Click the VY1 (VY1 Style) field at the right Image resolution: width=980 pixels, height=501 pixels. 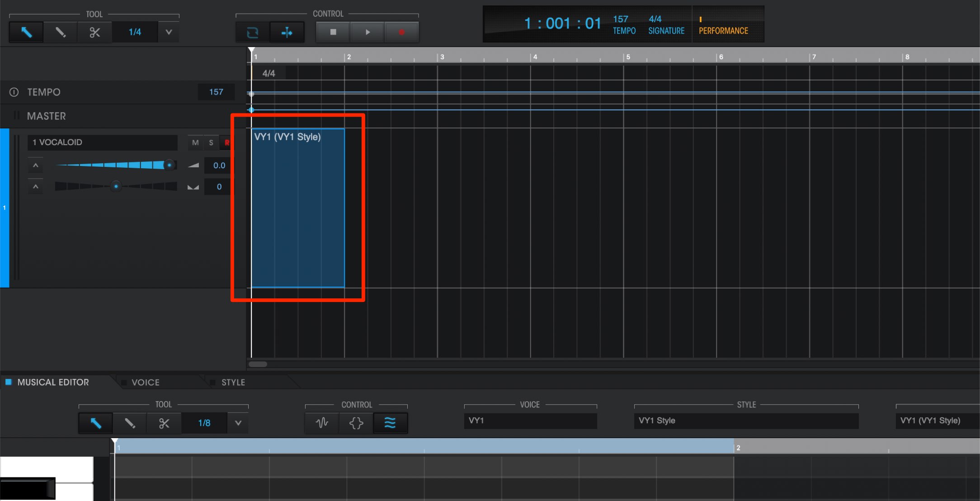pyautogui.click(x=938, y=421)
